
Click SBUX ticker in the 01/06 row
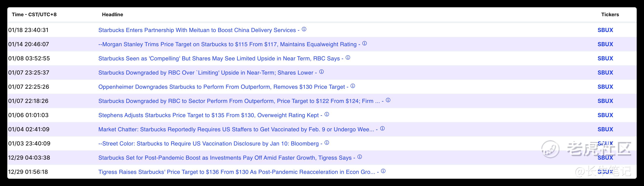605,115
